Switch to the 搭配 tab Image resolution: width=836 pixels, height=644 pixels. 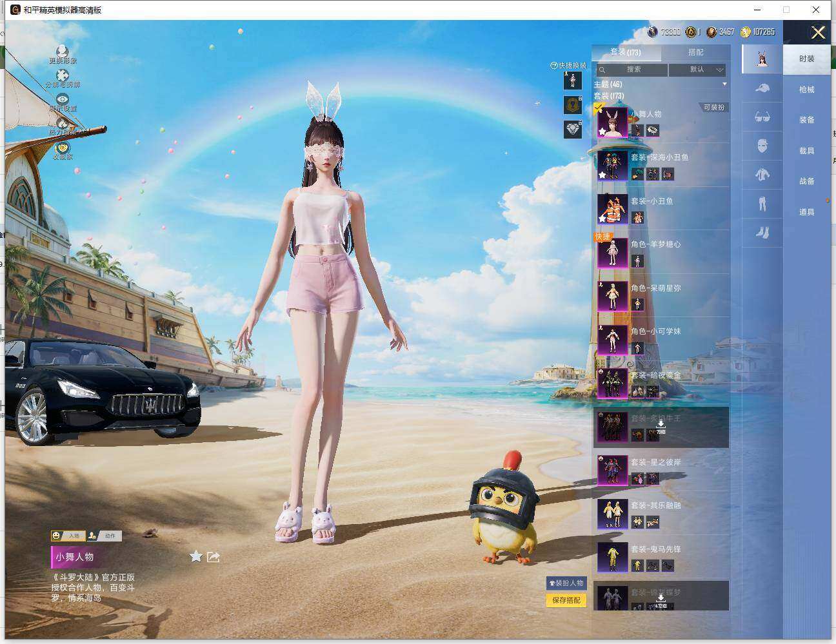pos(695,52)
